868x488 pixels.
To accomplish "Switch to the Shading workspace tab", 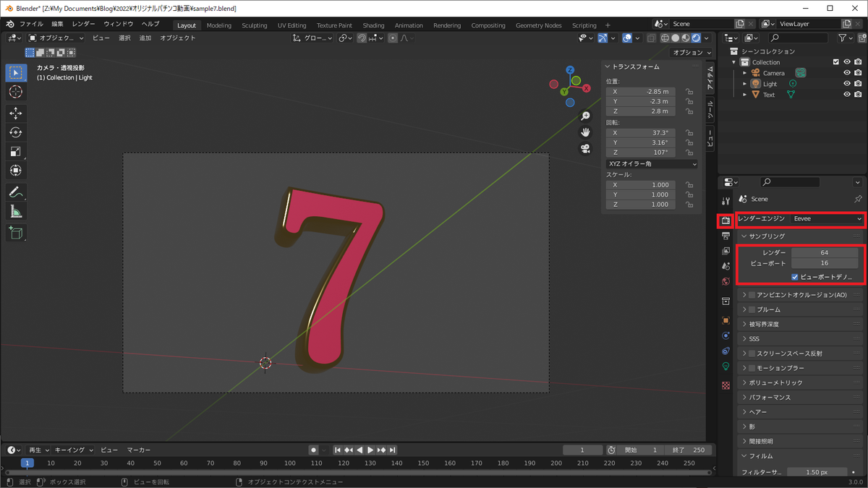I will click(373, 25).
